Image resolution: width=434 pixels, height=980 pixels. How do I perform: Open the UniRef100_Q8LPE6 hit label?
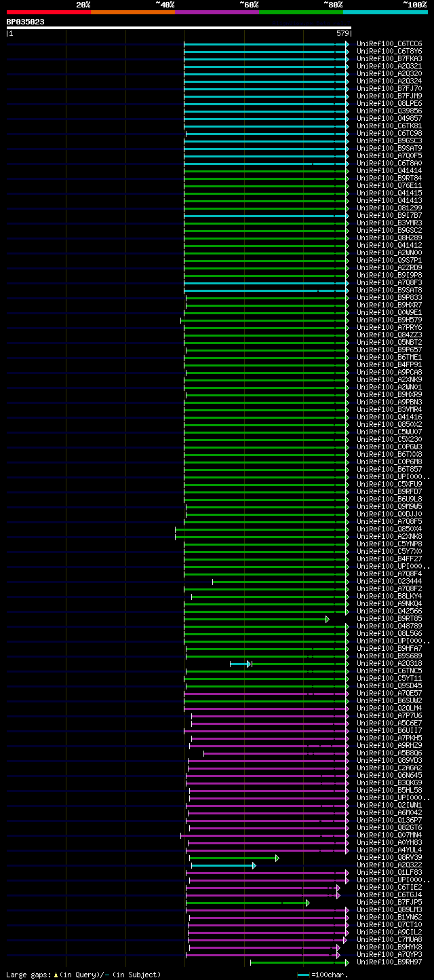(389, 104)
